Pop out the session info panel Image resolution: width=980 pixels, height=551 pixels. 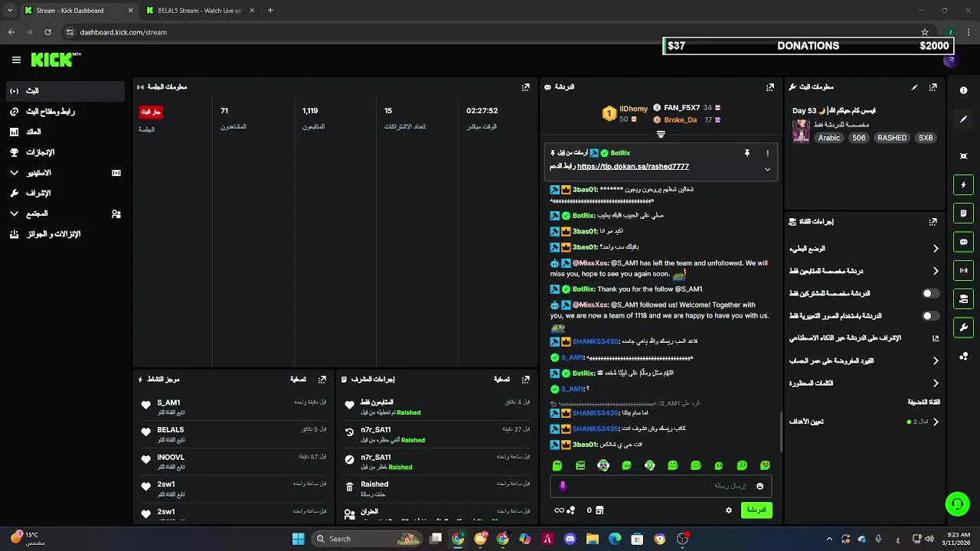(x=525, y=87)
